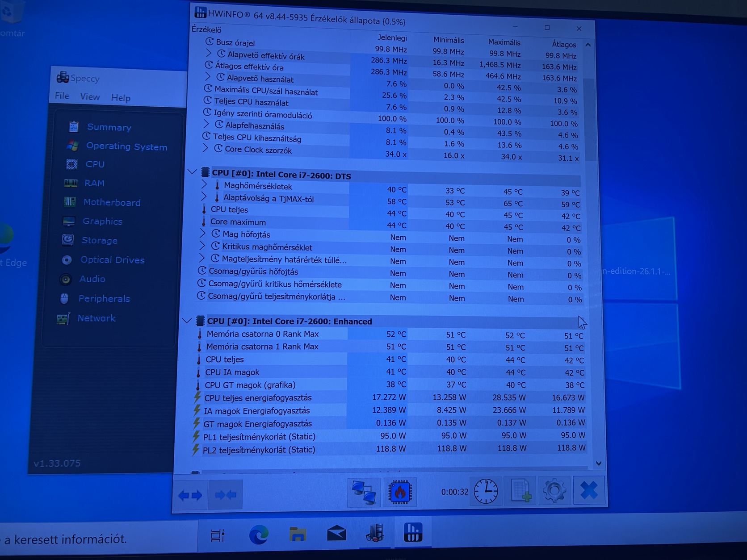This screenshot has height=560, width=747.
Task: Click the Jelenlegi column header
Action: (x=392, y=38)
